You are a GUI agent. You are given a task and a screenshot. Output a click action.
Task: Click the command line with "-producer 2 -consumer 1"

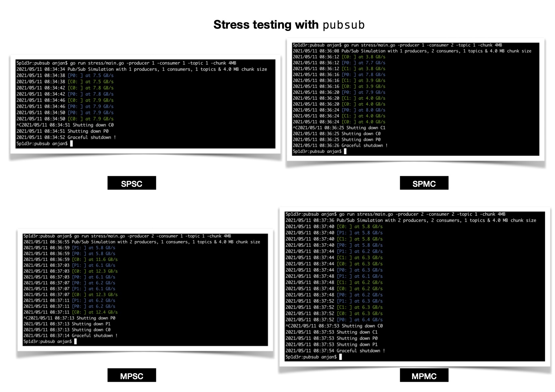127,236
